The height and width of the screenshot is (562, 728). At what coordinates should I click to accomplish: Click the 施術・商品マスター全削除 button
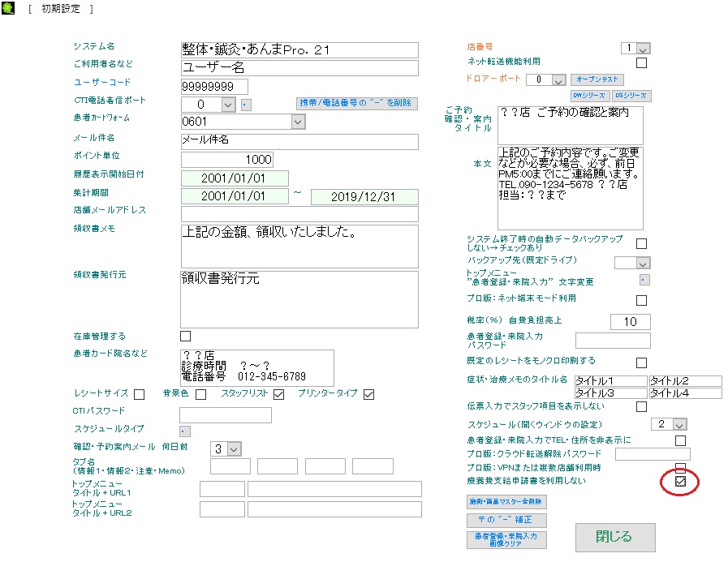click(x=506, y=502)
